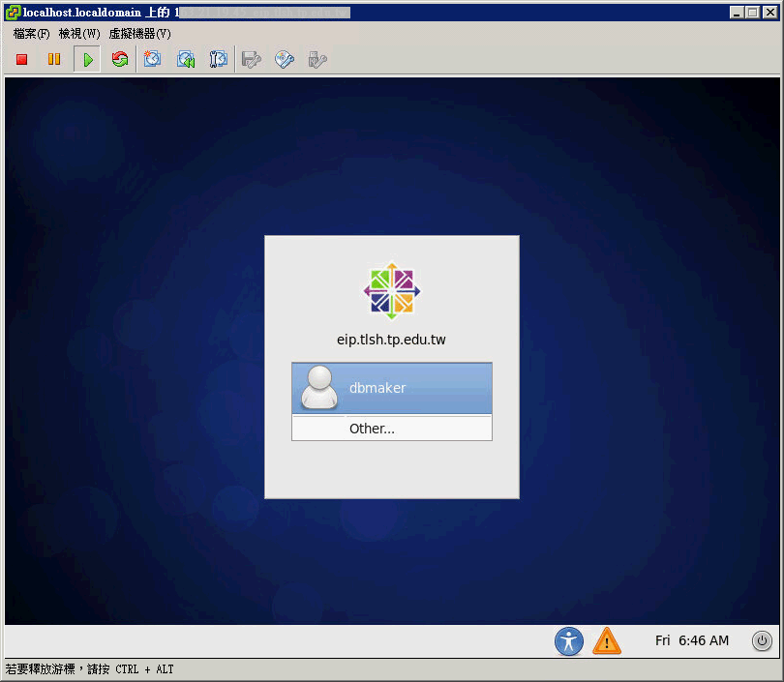784x682 pixels.
Task: Open the accessibility preferences icon
Action: pos(568,641)
